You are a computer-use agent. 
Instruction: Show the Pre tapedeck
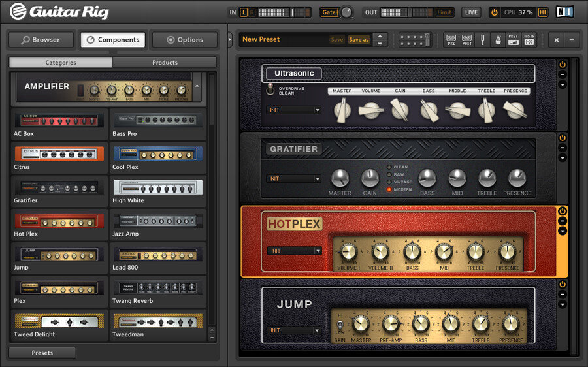coord(451,40)
